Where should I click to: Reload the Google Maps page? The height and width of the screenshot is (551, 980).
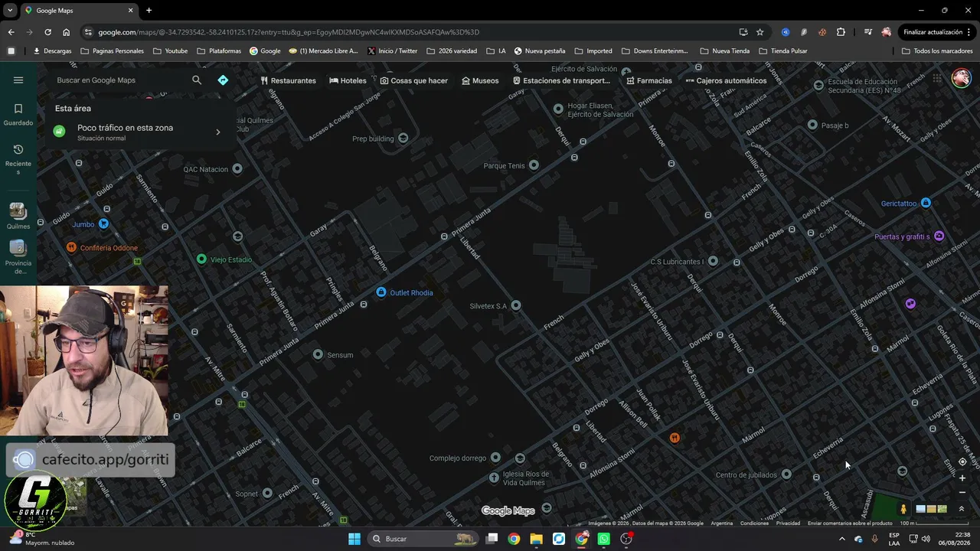(x=47, y=32)
